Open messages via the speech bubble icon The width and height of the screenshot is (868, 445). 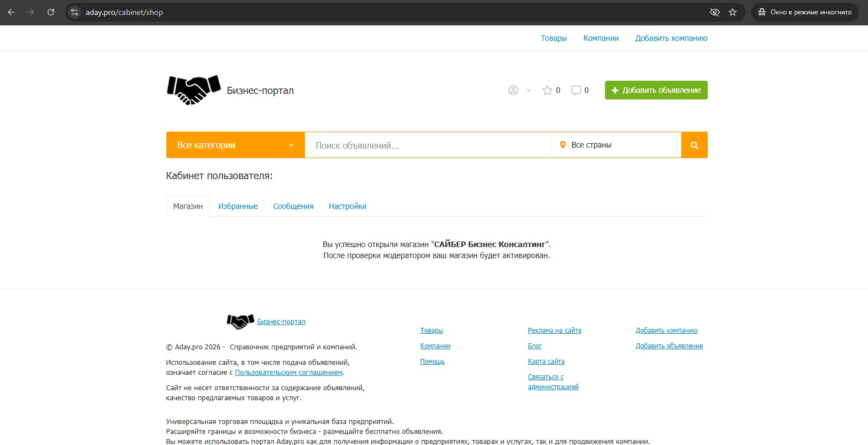pos(576,90)
